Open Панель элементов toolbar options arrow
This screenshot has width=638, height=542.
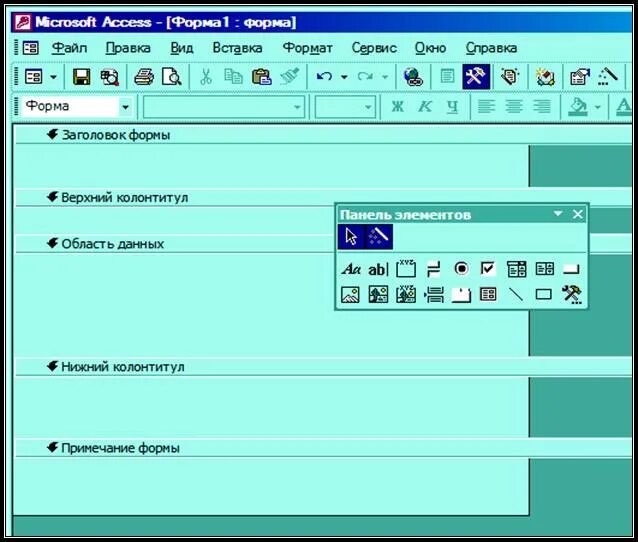click(x=558, y=214)
